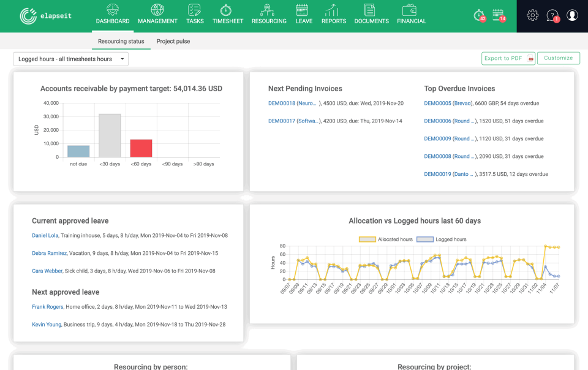This screenshot has width=588, height=370.
Task: Open the settings gear icon
Action: click(x=533, y=15)
